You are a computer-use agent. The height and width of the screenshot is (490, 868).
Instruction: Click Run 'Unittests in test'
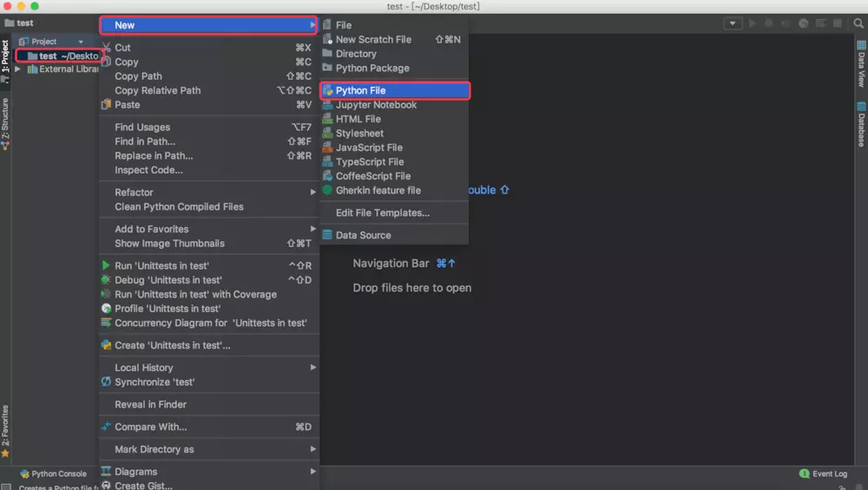(161, 265)
